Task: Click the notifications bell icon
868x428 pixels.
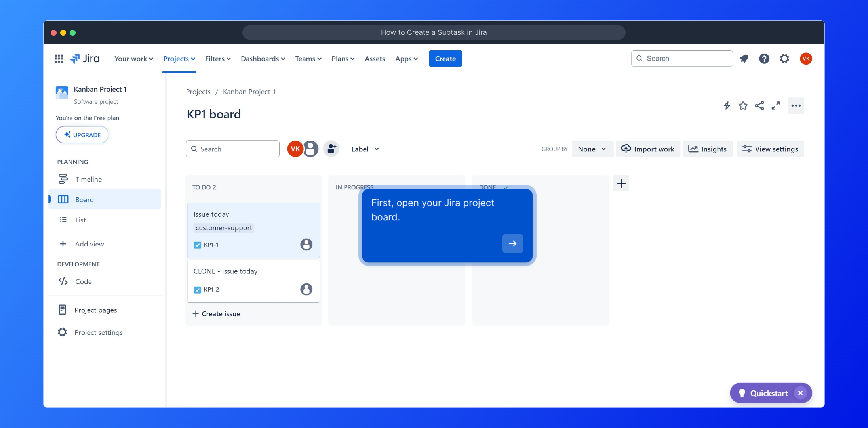Action: tap(744, 59)
